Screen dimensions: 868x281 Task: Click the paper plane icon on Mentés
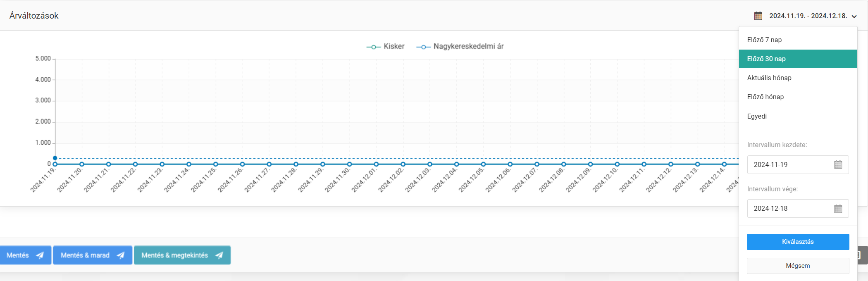click(40, 255)
